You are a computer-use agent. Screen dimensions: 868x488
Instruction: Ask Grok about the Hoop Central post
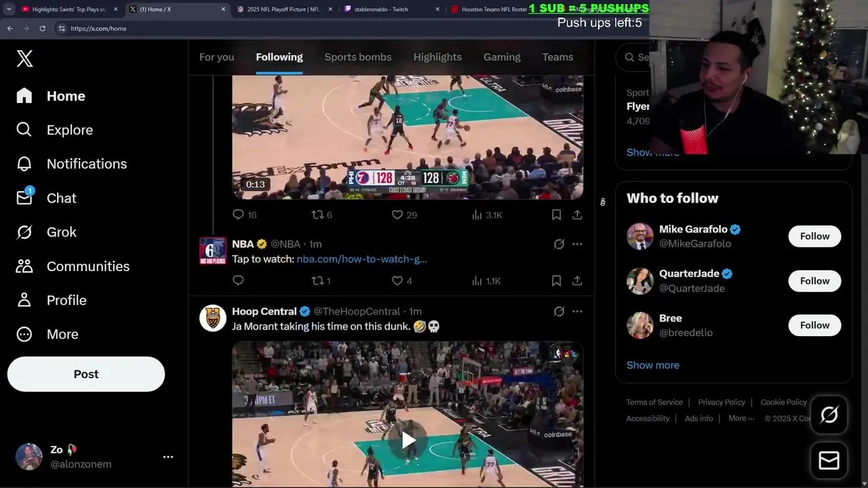559,312
